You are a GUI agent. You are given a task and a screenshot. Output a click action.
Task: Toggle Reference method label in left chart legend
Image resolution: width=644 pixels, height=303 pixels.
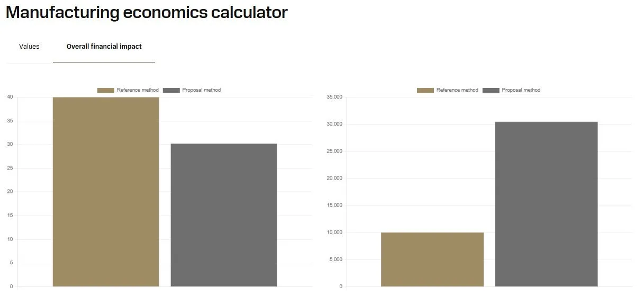(137, 90)
